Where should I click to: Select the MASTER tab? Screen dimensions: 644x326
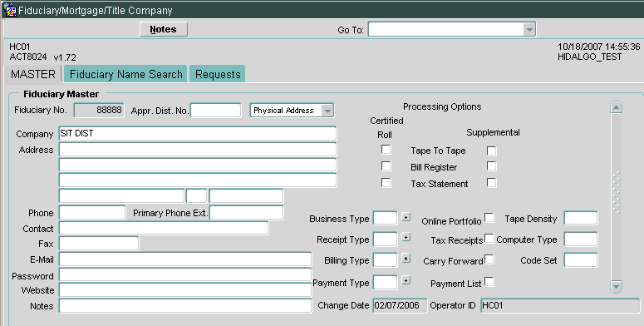(x=33, y=74)
